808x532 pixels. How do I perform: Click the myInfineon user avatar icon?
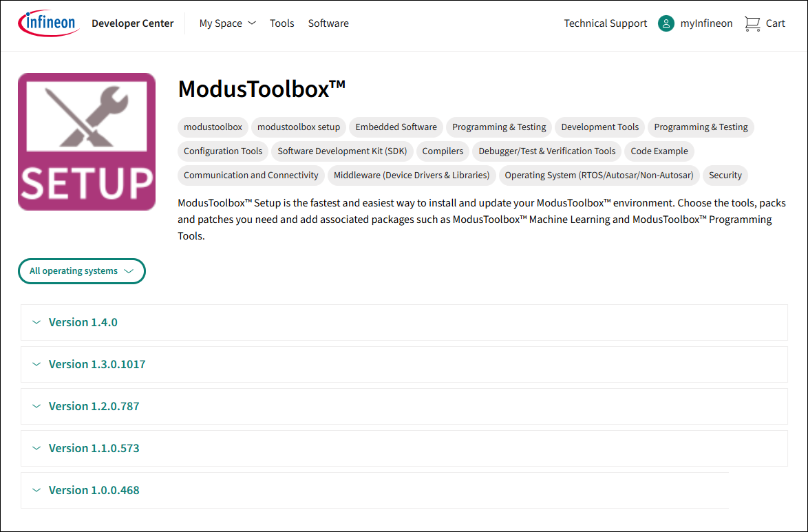click(666, 23)
